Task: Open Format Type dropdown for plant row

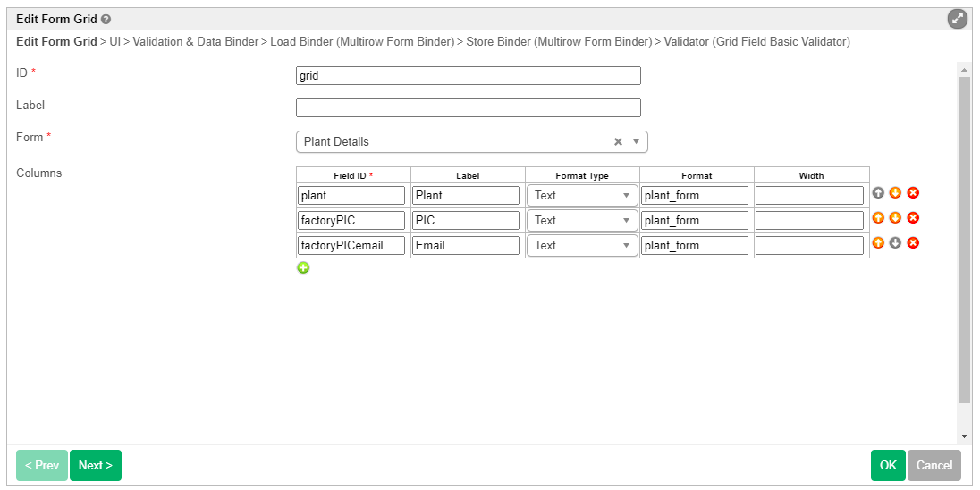Action: [x=582, y=195]
